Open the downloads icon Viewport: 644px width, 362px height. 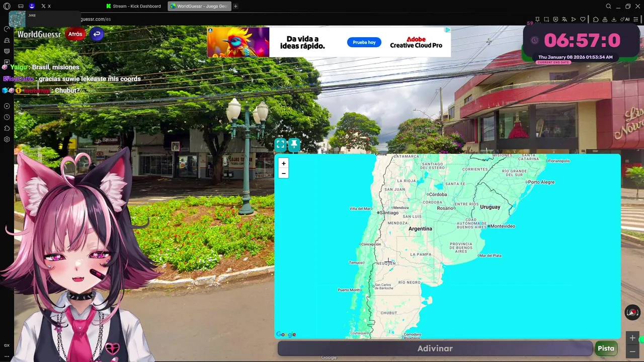(x=614, y=19)
